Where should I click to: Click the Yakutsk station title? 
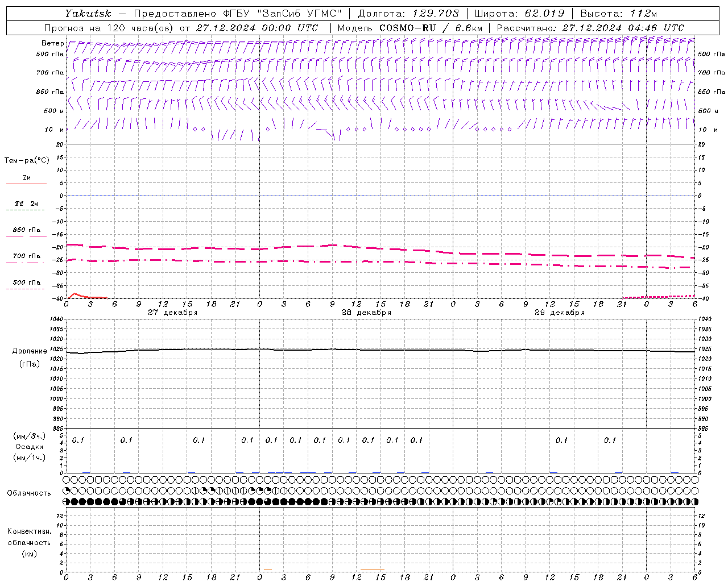point(88,14)
